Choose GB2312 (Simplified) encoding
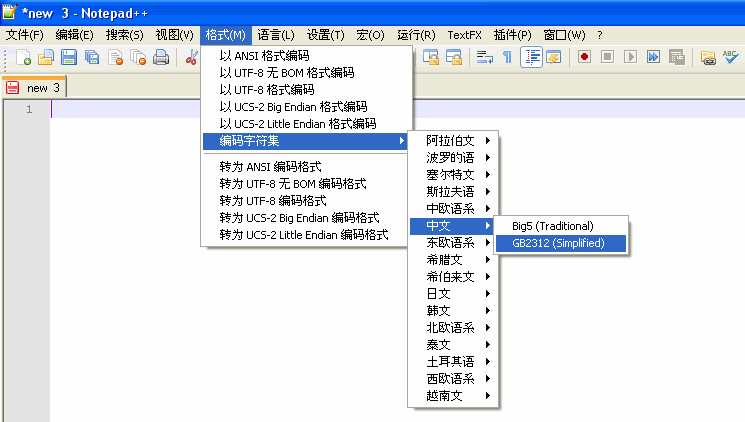The height and width of the screenshot is (422, 745). [561, 243]
